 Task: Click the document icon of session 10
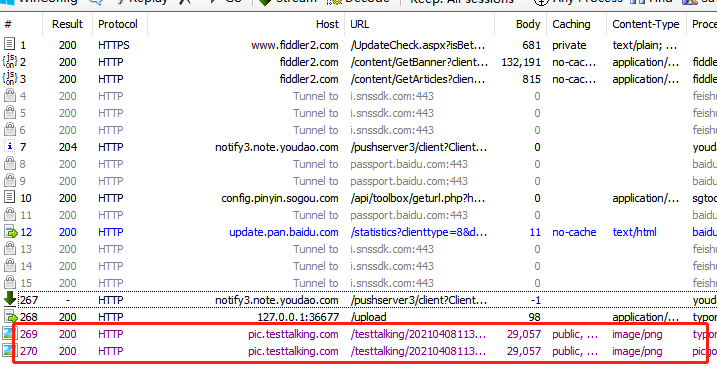click(9, 197)
